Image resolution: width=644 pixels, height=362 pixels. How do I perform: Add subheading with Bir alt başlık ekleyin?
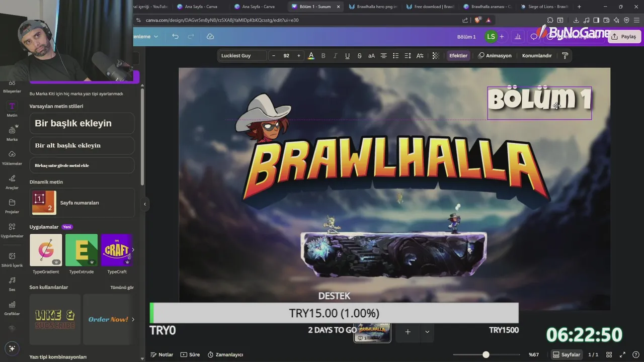point(82,145)
